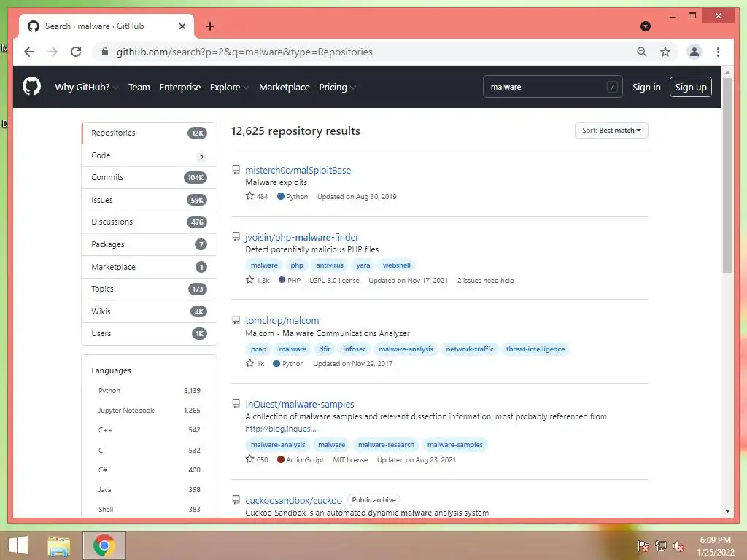Open the Enterprise nav link
747x560 pixels.
(179, 87)
